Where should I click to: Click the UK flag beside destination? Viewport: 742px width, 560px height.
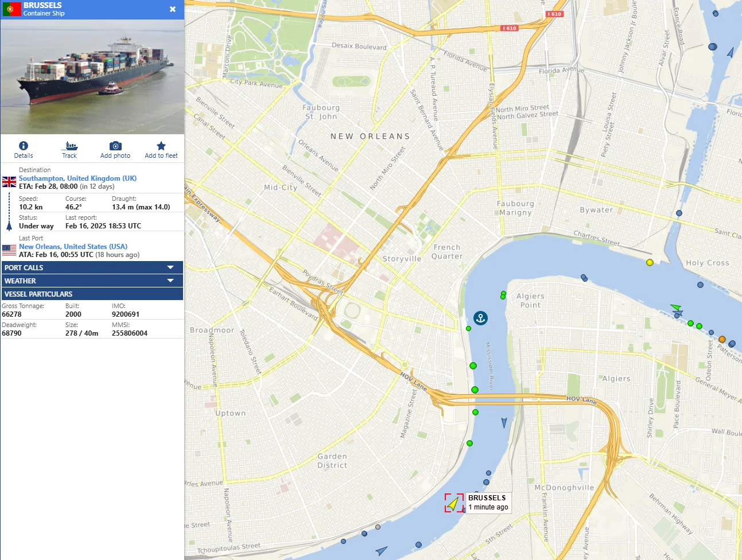click(9, 182)
